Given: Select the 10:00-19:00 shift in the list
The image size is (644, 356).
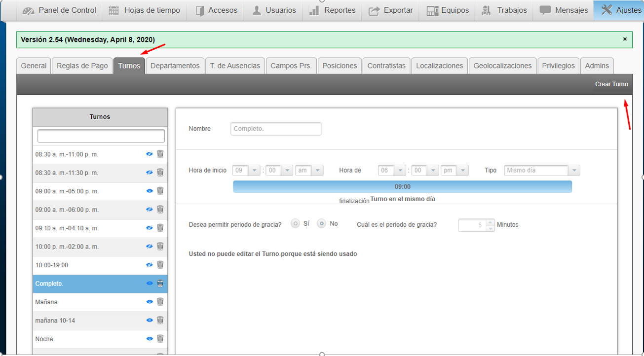Looking at the screenshot, I should (x=100, y=265).
